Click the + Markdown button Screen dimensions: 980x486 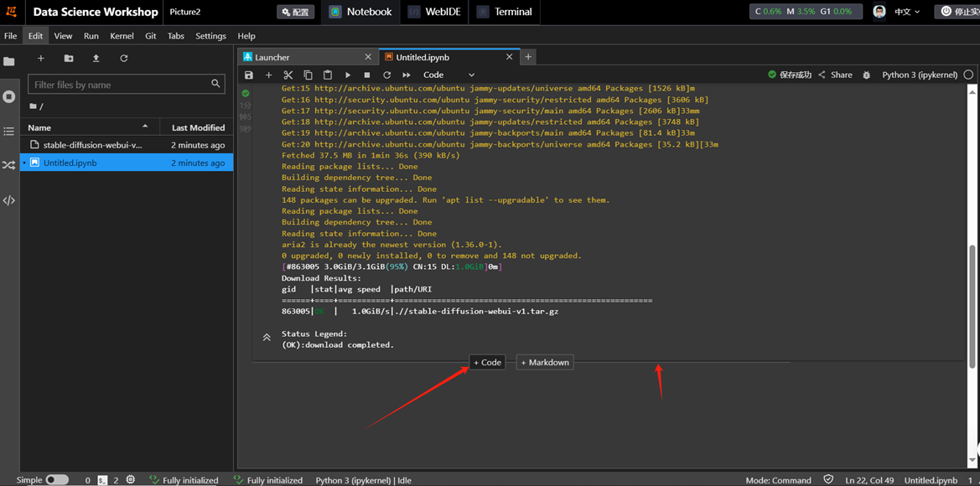tap(545, 362)
